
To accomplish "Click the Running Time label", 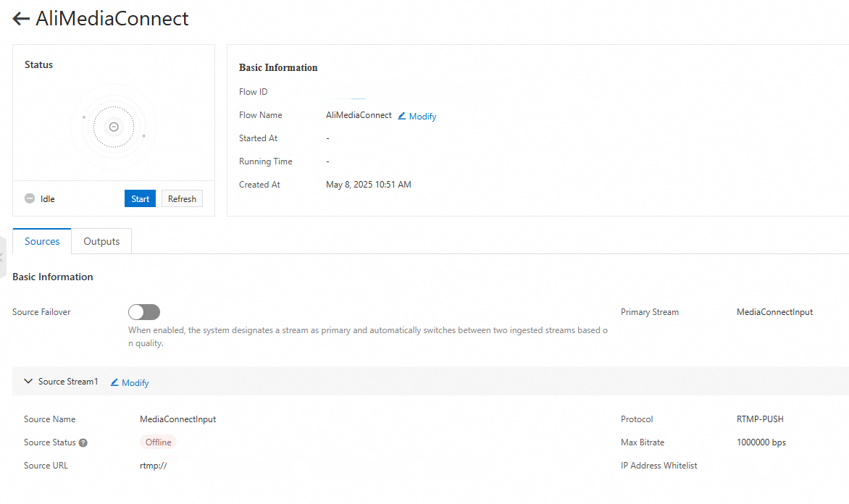I will click(x=265, y=161).
